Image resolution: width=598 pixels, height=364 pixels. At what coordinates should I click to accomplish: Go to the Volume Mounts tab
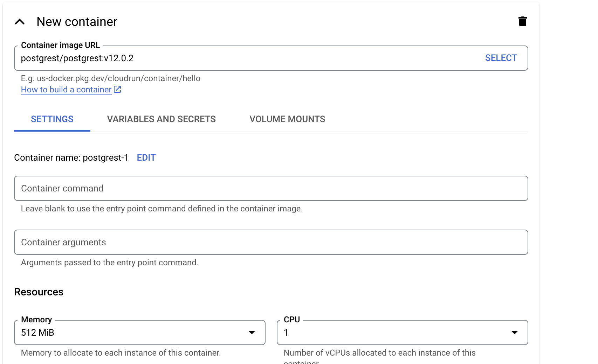tap(287, 119)
